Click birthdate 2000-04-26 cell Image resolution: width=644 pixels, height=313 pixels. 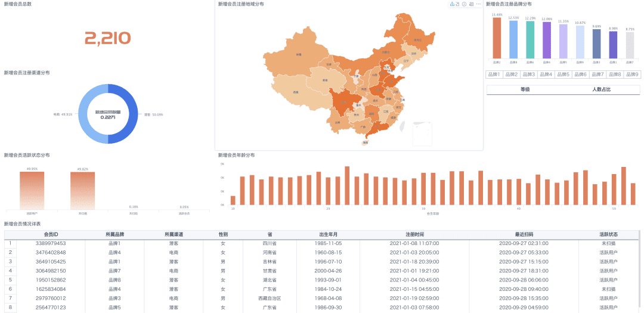328,271
